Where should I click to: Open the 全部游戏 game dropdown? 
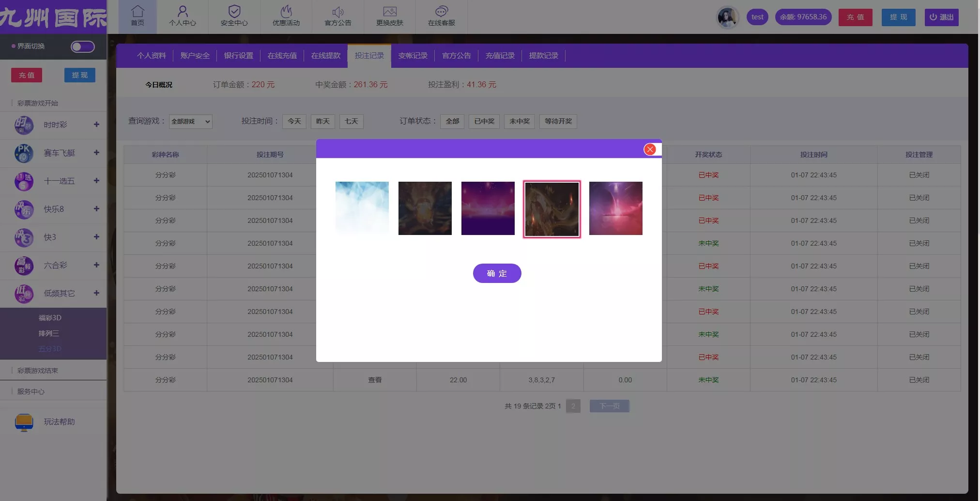190,121
